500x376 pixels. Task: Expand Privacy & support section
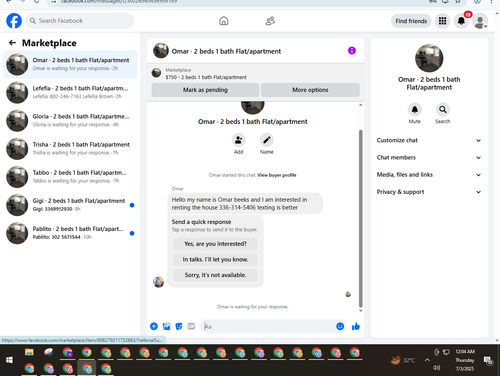click(x=429, y=192)
